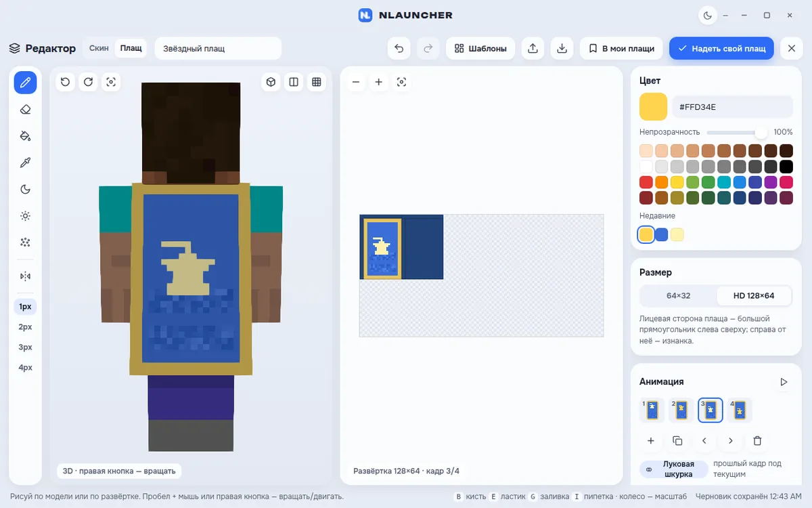The height and width of the screenshot is (508, 812).
Task: Select the paint bucket fill tool
Action: point(26,136)
